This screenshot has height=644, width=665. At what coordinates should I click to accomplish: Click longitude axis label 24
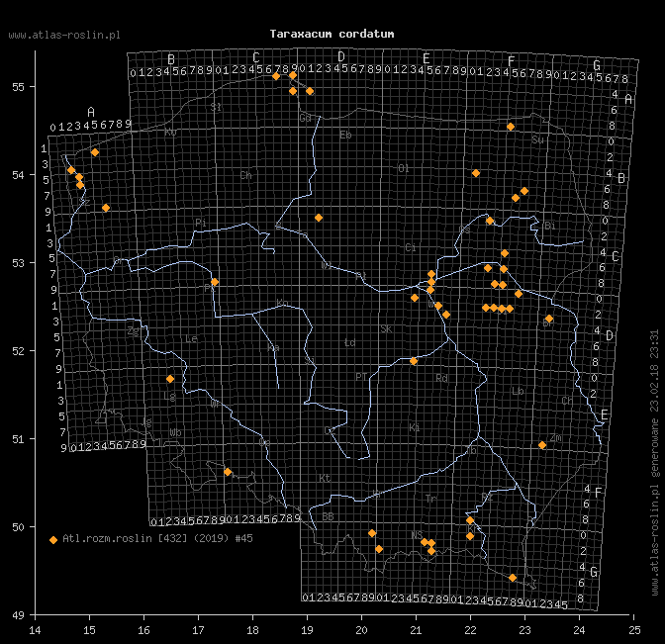tap(579, 630)
